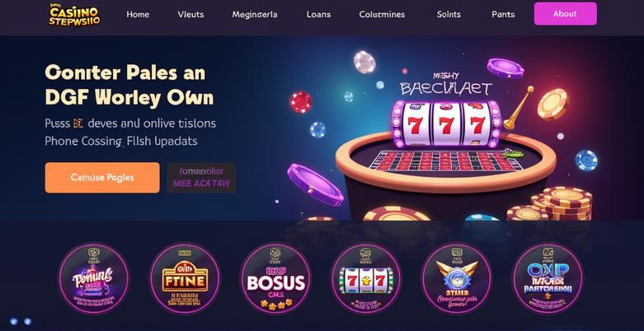Go to the Home menu item
644x331 pixels.
click(x=138, y=14)
